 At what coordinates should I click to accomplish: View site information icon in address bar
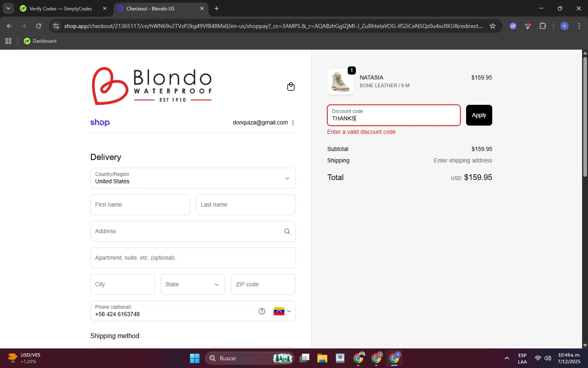(x=56, y=26)
